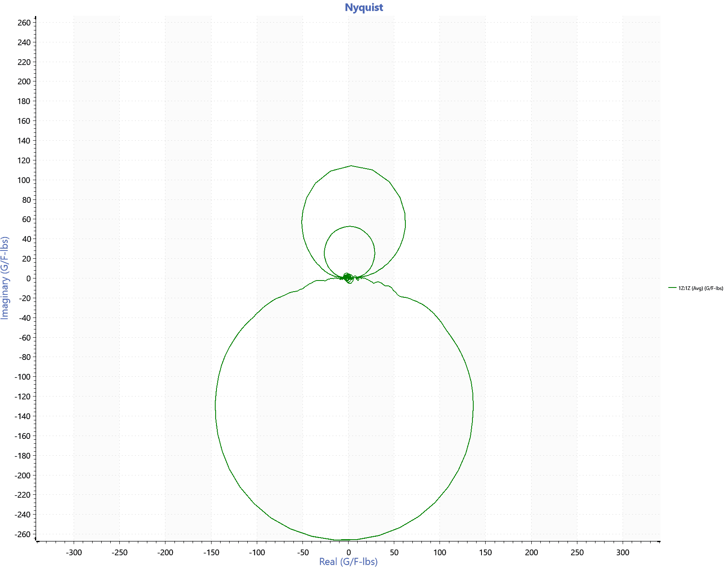Click the Nyquist chart title
The image size is (728, 575).
click(364, 7)
